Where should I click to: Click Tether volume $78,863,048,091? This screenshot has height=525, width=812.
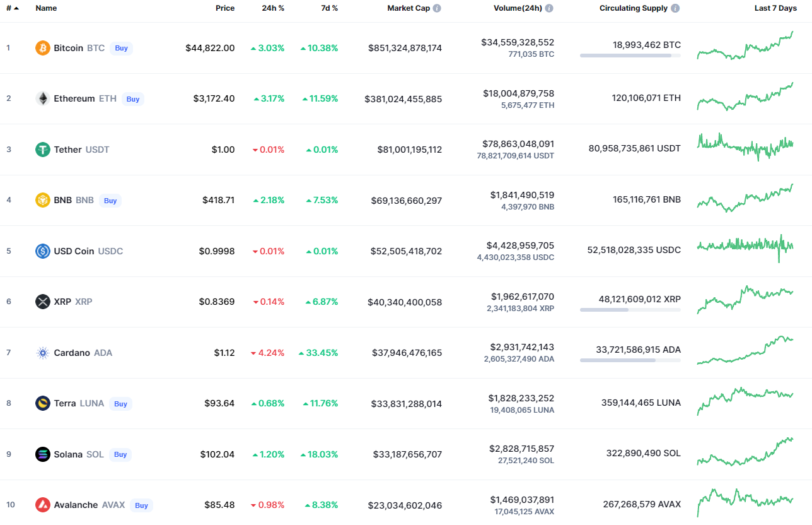click(x=518, y=144)
